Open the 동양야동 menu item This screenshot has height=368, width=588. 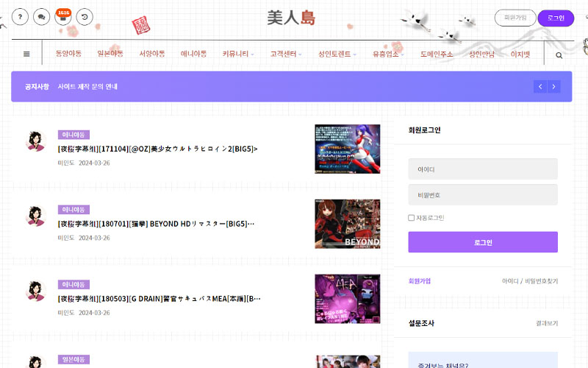[x=68, y=54]
